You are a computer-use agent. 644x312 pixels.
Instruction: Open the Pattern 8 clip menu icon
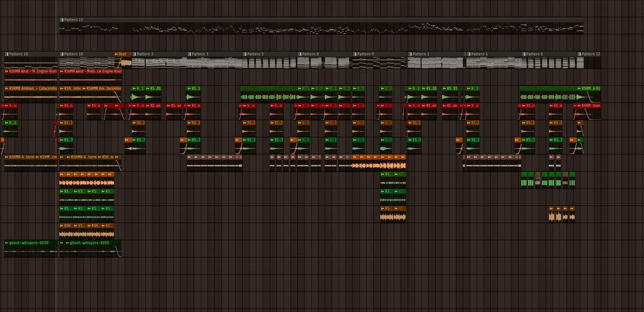(x=300, y=54)
